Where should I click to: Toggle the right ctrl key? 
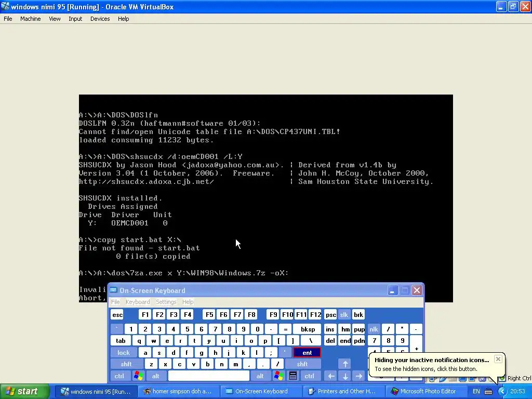(309, 376)
